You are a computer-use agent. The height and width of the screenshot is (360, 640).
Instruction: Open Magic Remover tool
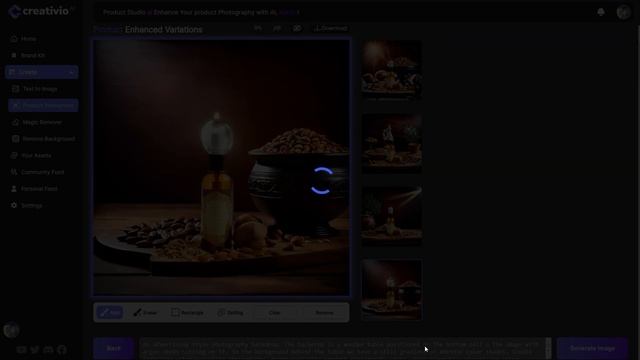[x=42, y=122]
